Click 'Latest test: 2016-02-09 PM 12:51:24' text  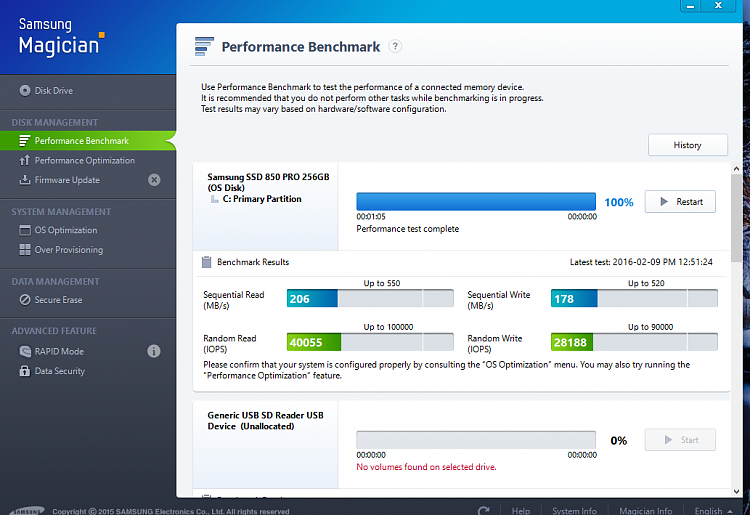641,262
